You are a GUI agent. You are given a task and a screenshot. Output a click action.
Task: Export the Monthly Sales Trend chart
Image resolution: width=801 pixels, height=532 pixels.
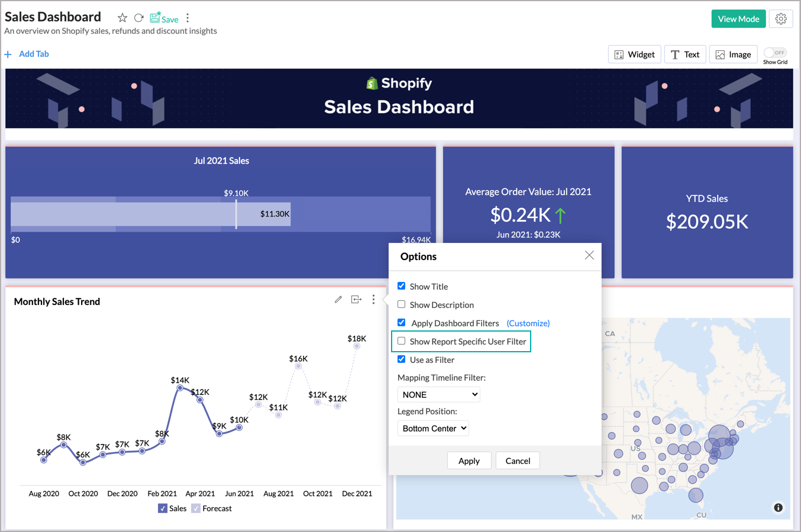[x=356, y=299]
